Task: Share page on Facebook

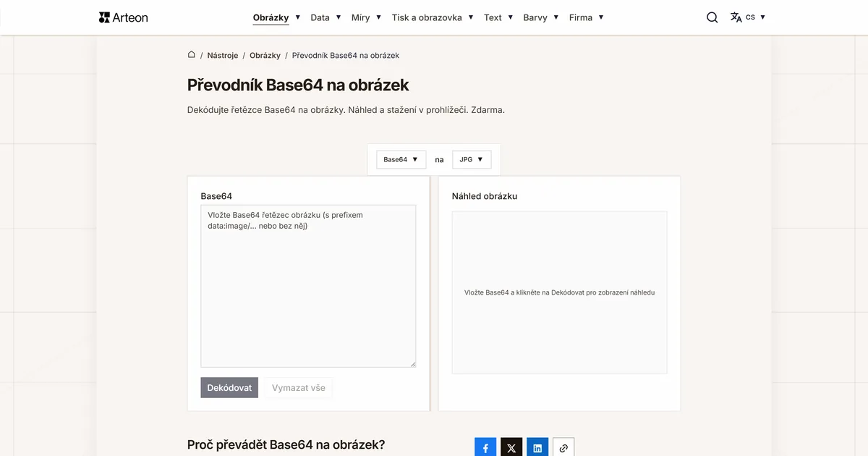Action: 485,448
